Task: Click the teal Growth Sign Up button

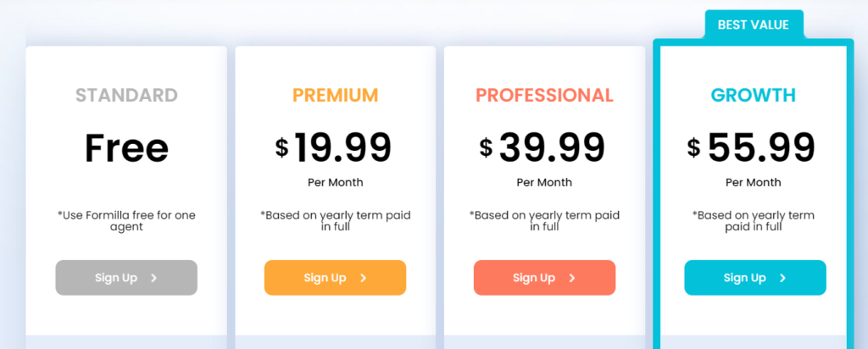Action: (x=755, y=278)
